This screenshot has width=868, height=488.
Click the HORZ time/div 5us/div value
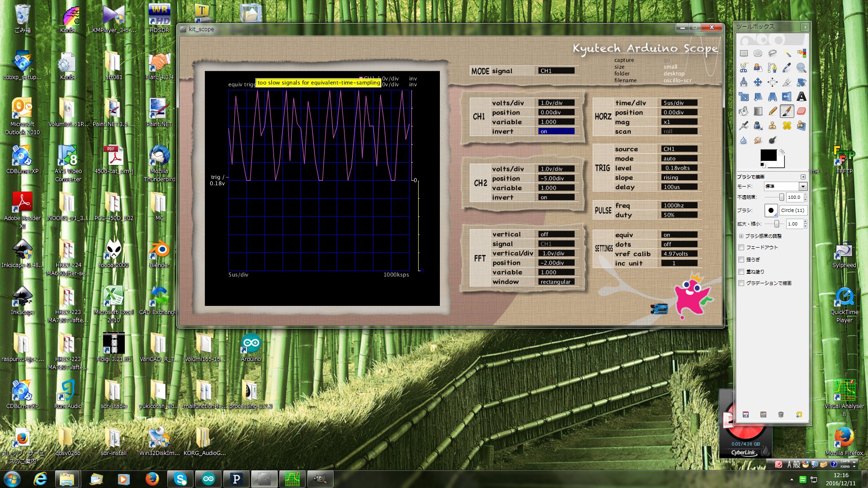click(x=679, y=103)
